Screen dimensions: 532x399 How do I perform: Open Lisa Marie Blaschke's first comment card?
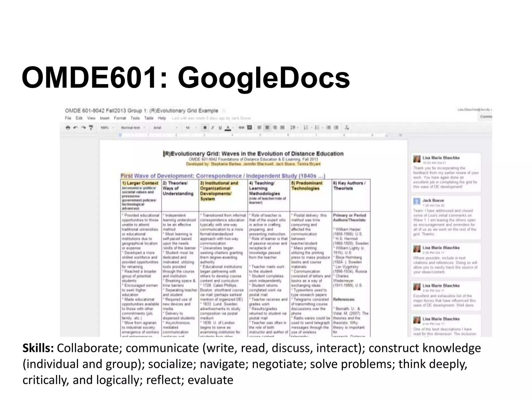[446, 173]
